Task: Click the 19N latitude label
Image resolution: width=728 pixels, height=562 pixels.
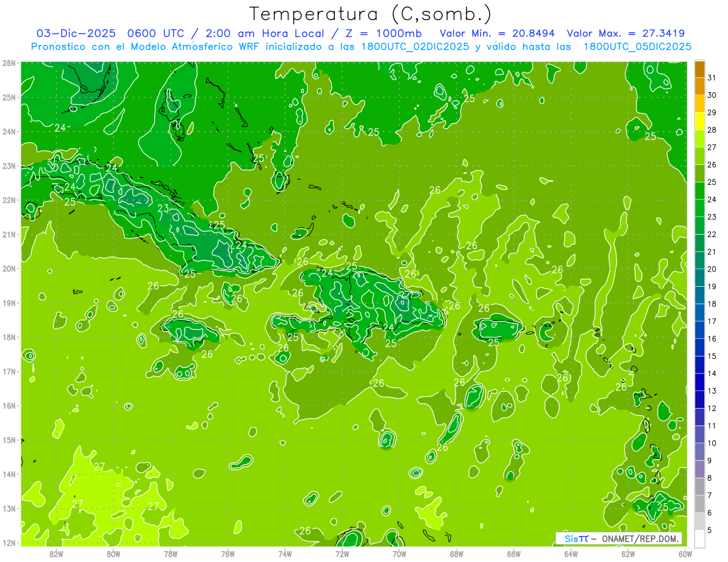Action: [9, 303]
